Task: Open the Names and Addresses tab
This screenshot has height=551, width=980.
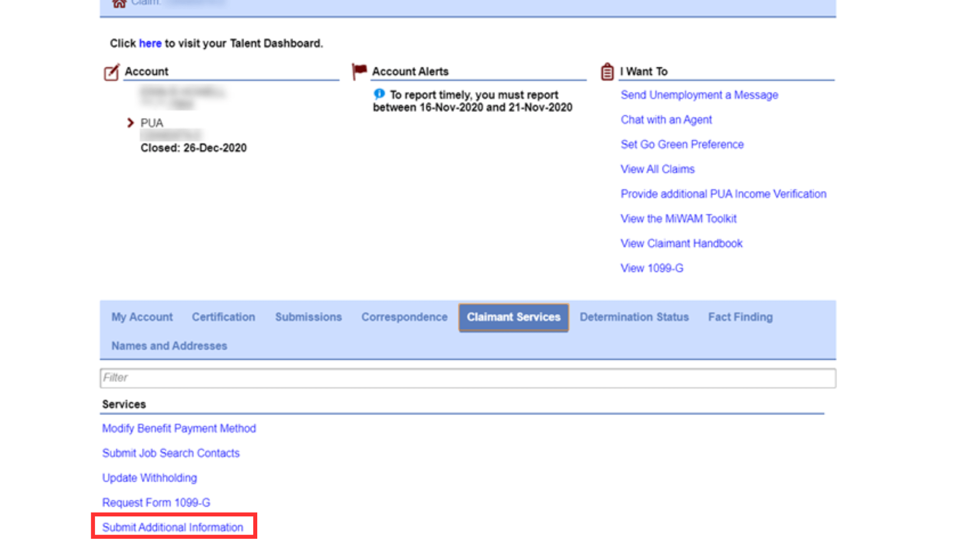Action: [x=169, y=346]
